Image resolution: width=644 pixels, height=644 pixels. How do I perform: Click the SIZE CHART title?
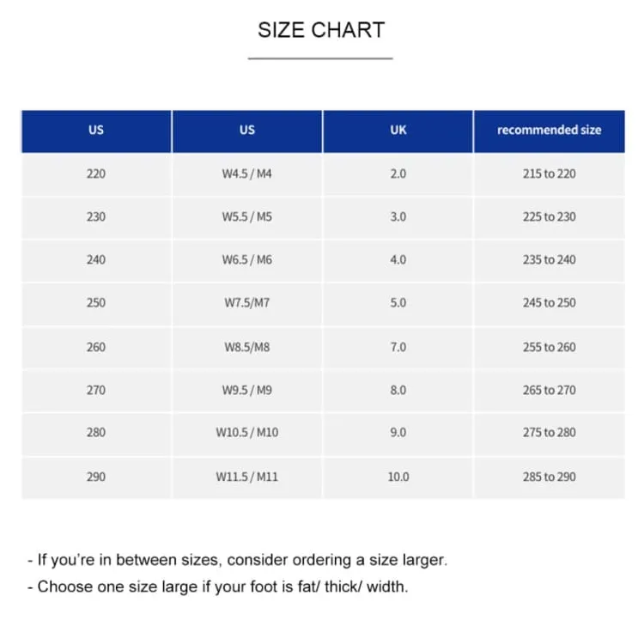point(321,30)
